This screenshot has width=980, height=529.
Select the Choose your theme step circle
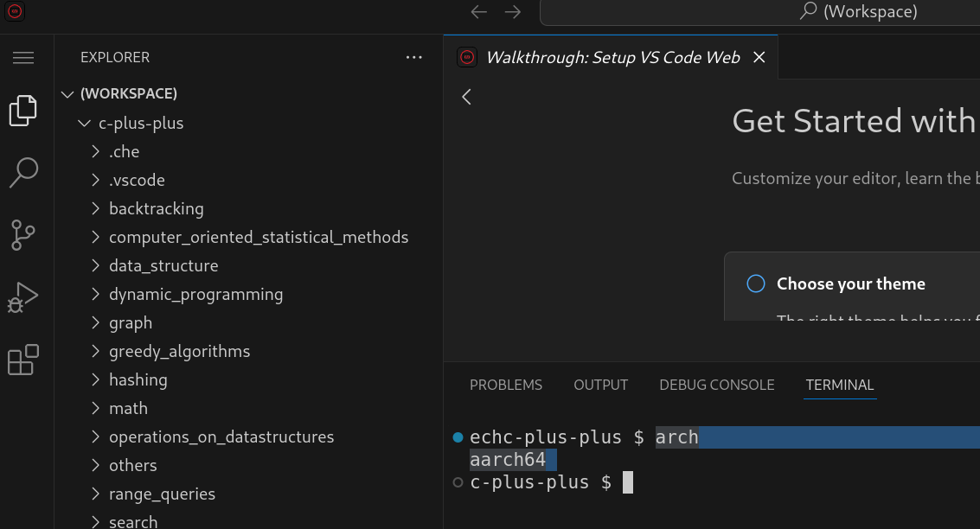[756, 284]
